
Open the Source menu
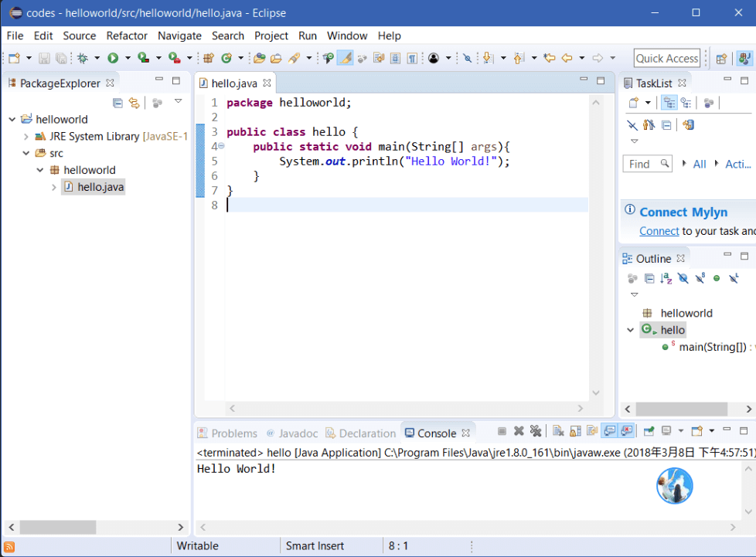(79, 36)
